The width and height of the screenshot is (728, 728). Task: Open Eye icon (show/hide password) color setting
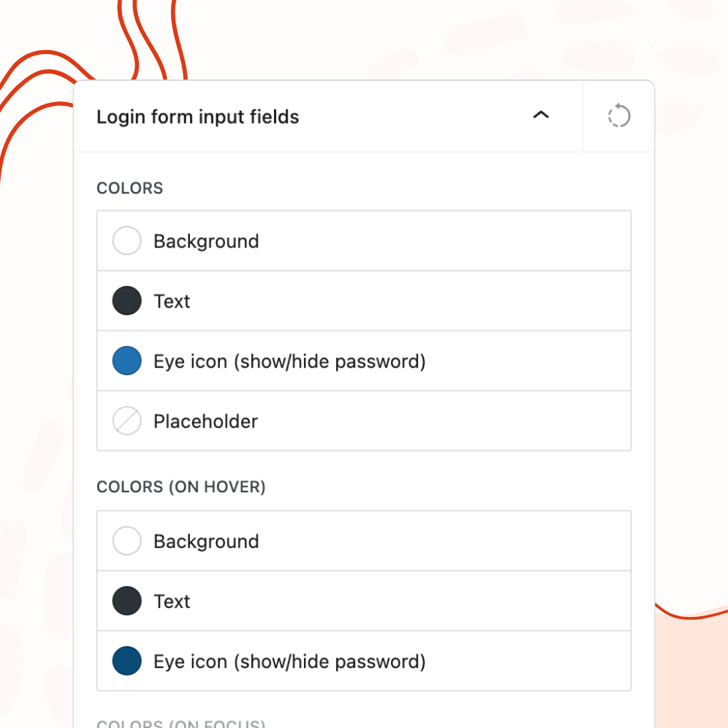pos(290,361)
